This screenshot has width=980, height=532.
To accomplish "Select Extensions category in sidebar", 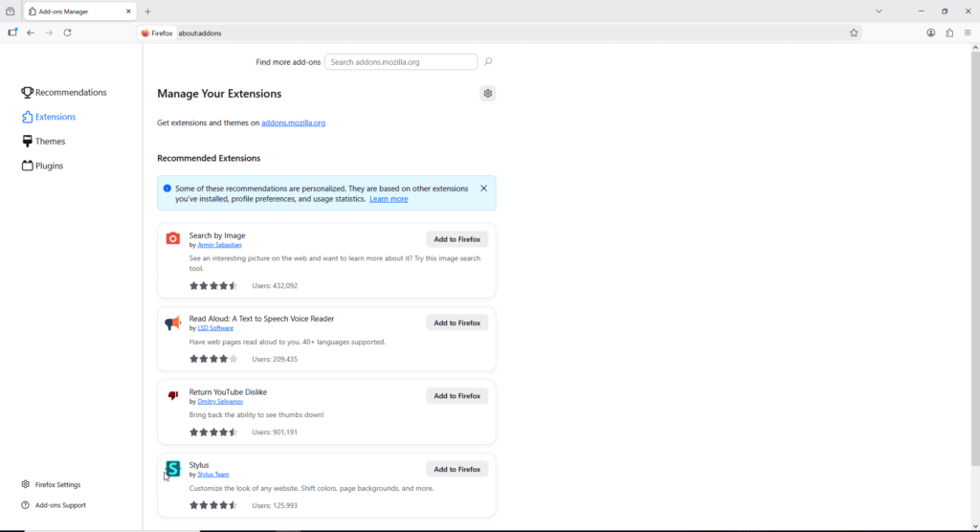I will point(49,117).
